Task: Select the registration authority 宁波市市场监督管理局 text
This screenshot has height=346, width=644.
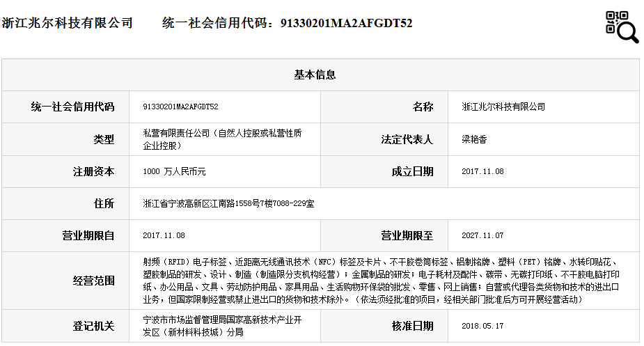Action: coord(222,326)
